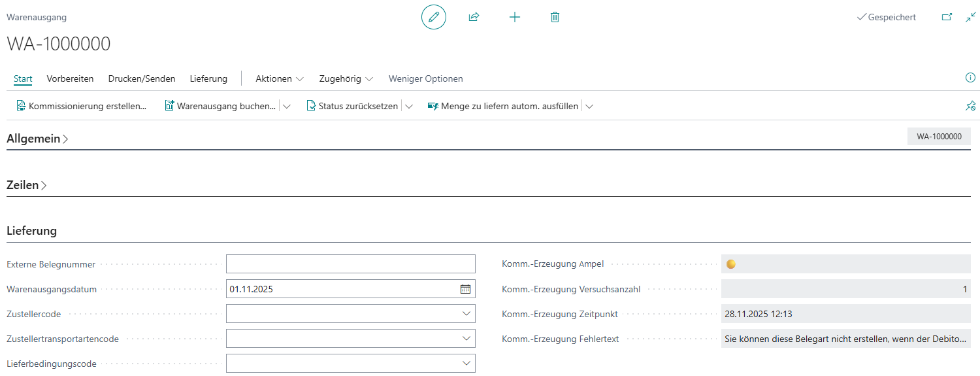Click the Fehlertext value 'Sie können diese Belegart'
The width and height of the screenshot is (980, 376).
845,339
